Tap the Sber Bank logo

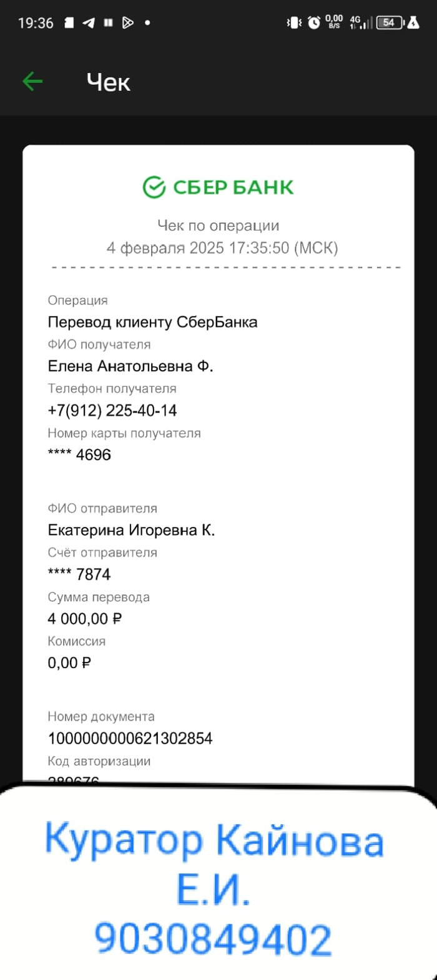[x=218, y=187]
